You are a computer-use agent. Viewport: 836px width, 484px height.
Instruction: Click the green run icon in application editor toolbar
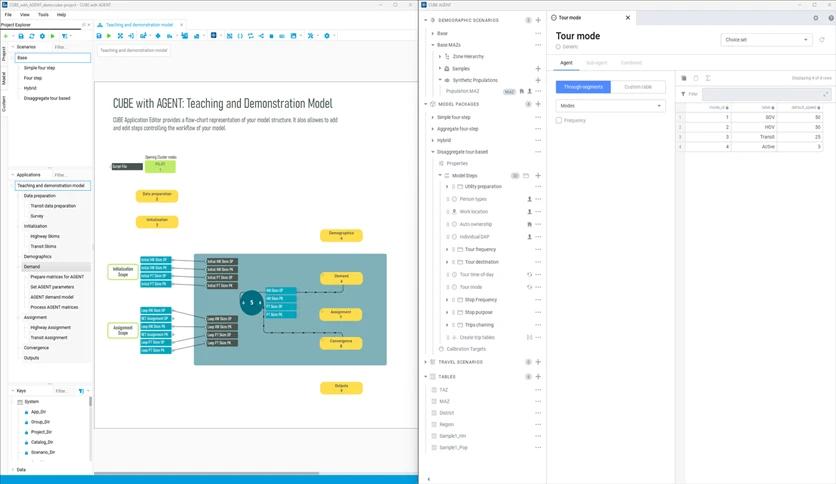click(x=109, y=36)
